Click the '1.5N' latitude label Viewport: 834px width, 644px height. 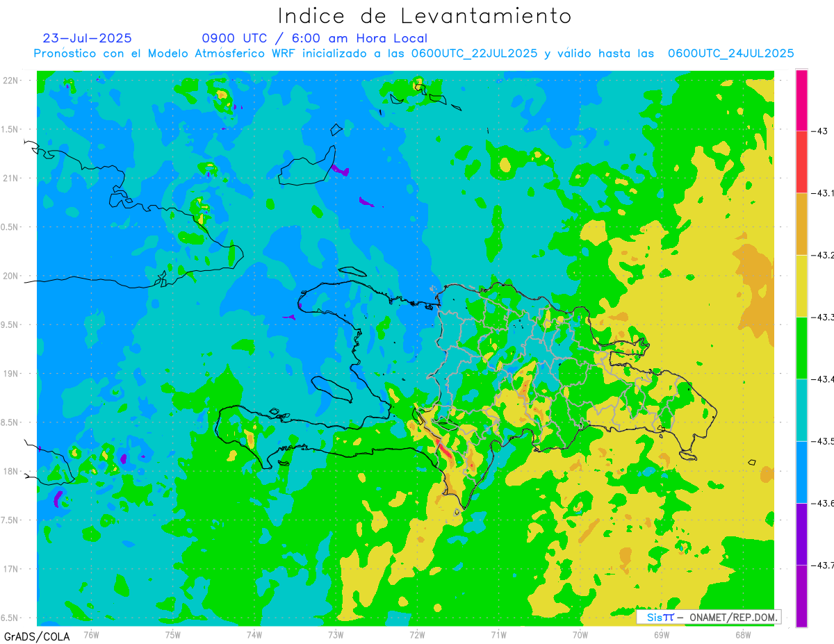(x=10, y=129)
